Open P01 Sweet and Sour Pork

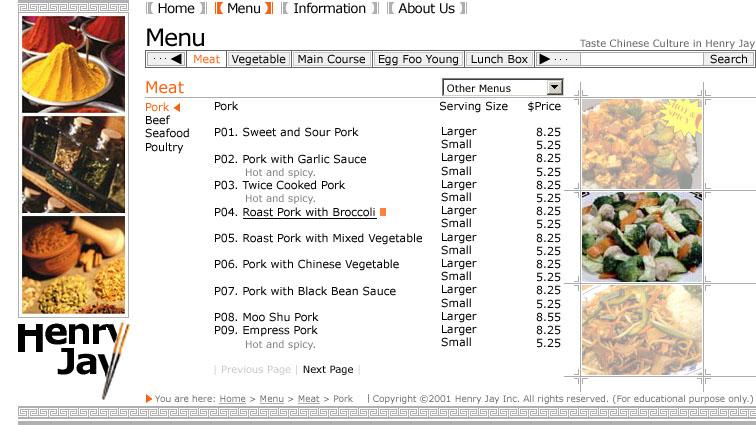coord(286,132)
